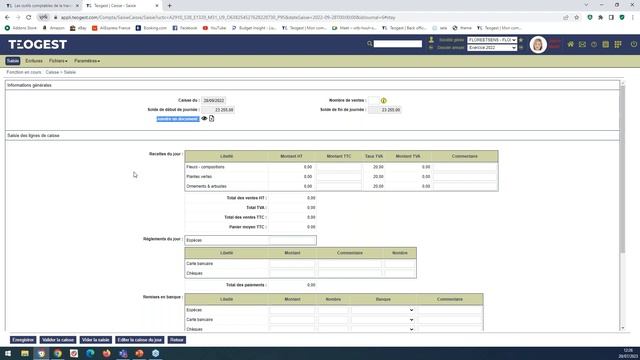Screen dimensions: 640x360
Task: Expand the Paramètres menu
Action: [87, 61]
